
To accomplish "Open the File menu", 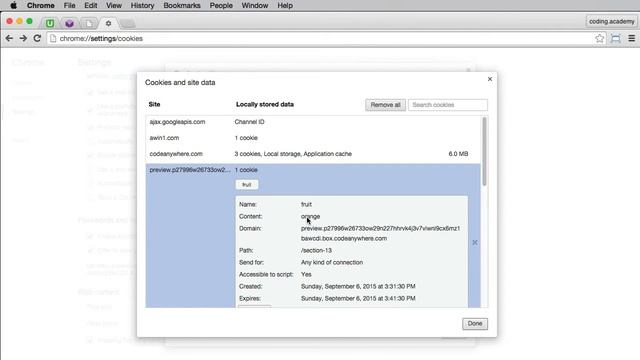I will click(69, 5).
